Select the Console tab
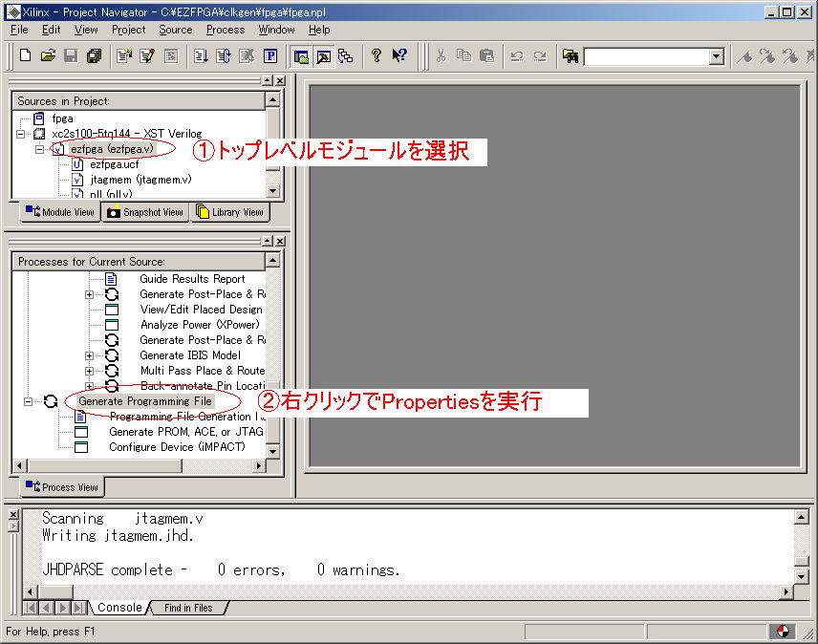 pos(119,608)
